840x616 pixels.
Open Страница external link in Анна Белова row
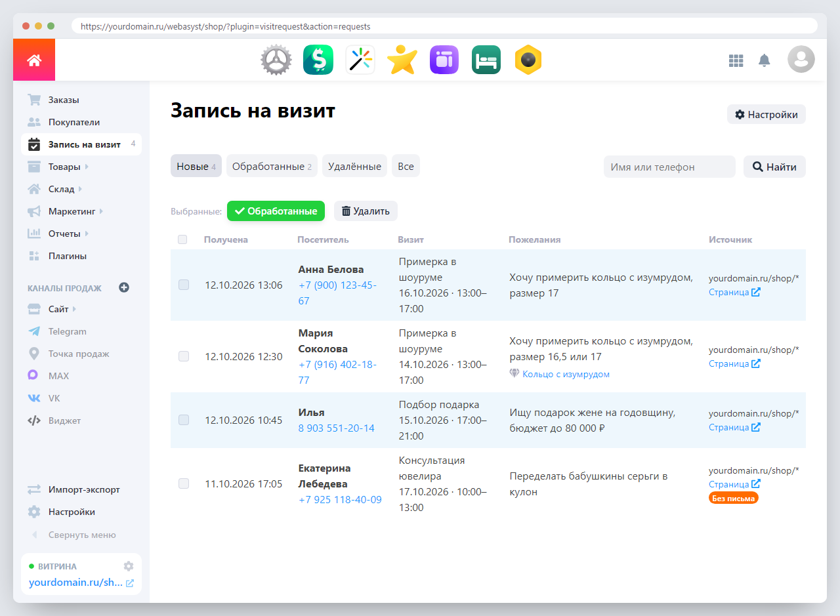coord(734,292)
